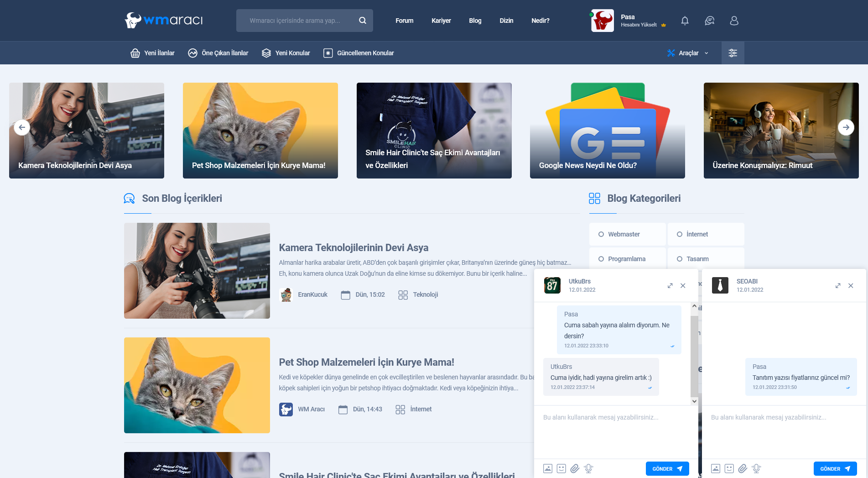Open Smile Hair Clinic slide card
Screen dimensions: 868x478
pyautogui.click(x=434, y=131)
